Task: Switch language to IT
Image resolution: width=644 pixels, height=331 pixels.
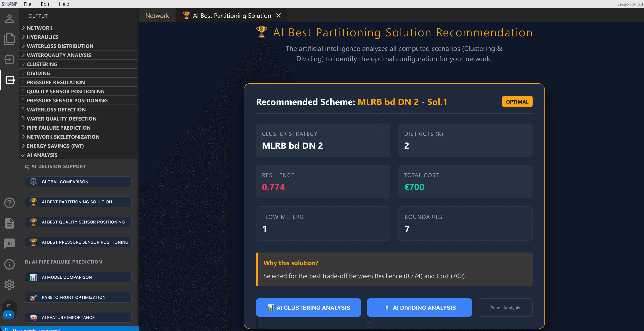Action: 8,305
